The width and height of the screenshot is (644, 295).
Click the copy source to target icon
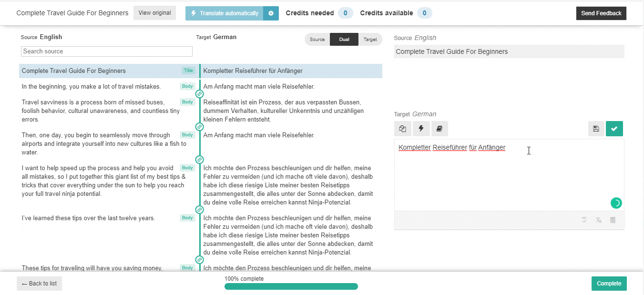click(403, 129)
